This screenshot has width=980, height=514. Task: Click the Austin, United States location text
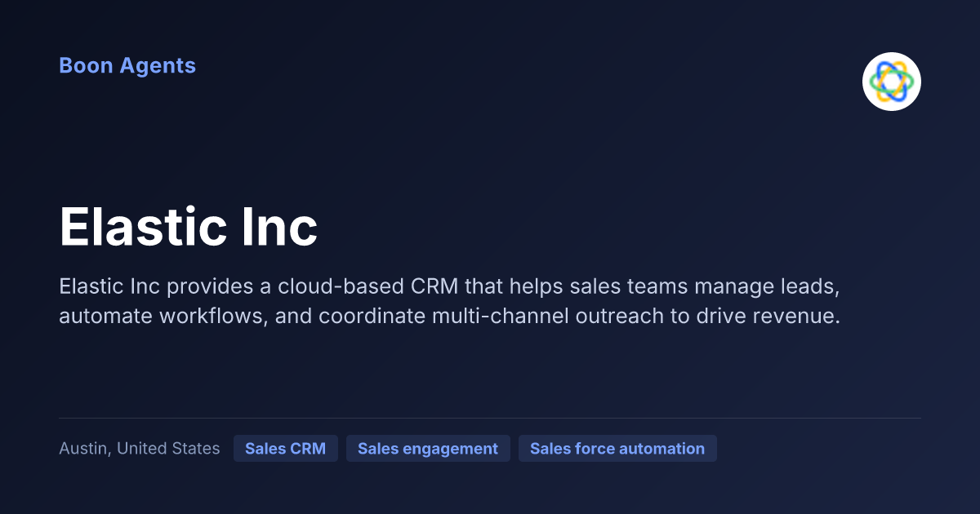click(140, 449)
